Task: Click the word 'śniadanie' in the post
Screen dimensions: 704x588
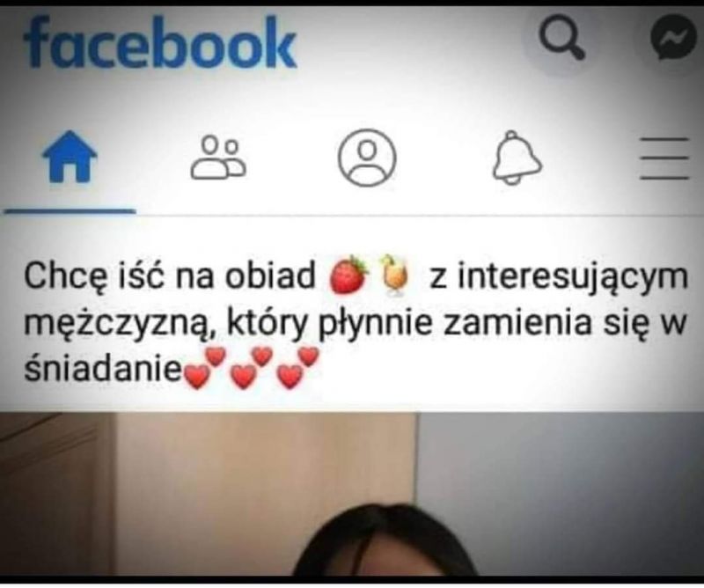Action: [103, 370]
